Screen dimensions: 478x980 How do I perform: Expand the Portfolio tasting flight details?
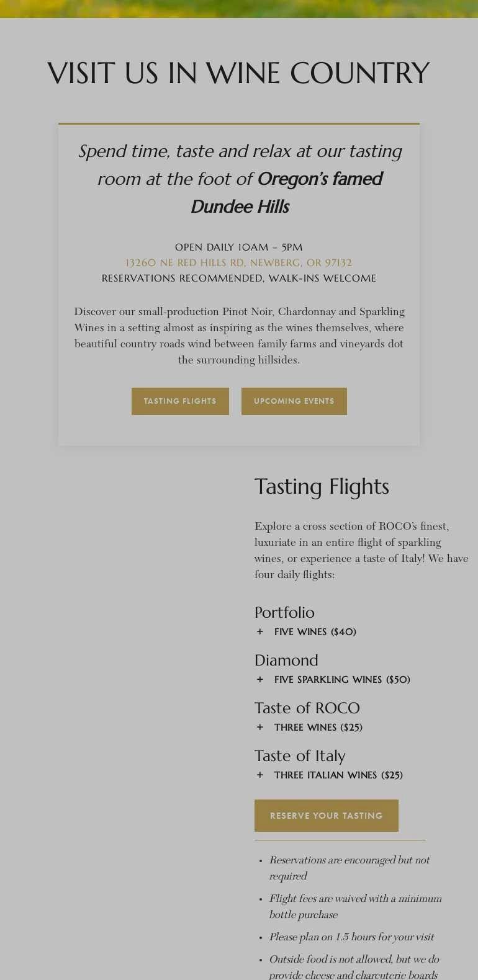[284, 612]
